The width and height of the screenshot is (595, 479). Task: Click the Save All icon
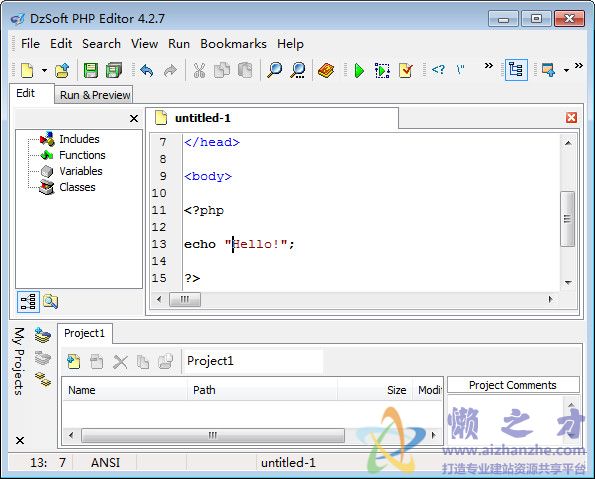(x=114, y=70)
